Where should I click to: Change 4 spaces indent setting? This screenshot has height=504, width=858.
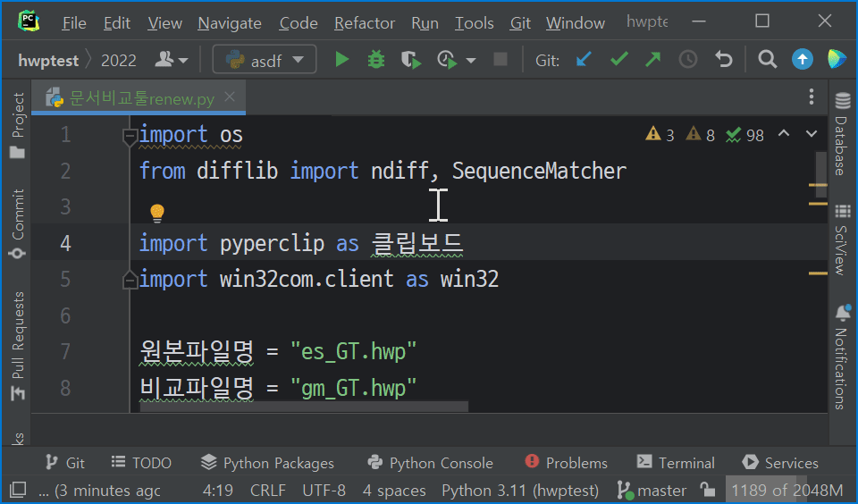[x=394, y=491]
